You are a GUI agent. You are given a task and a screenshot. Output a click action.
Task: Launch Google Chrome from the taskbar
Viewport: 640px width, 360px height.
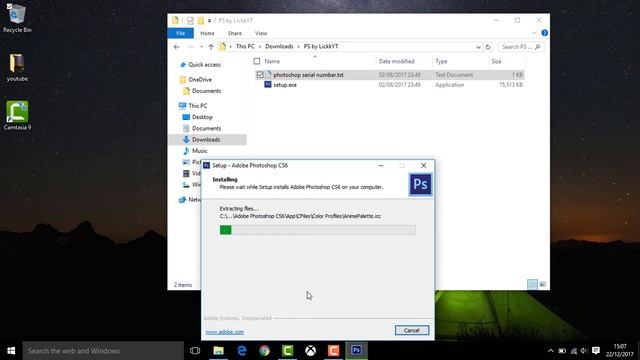pos(264,351)
